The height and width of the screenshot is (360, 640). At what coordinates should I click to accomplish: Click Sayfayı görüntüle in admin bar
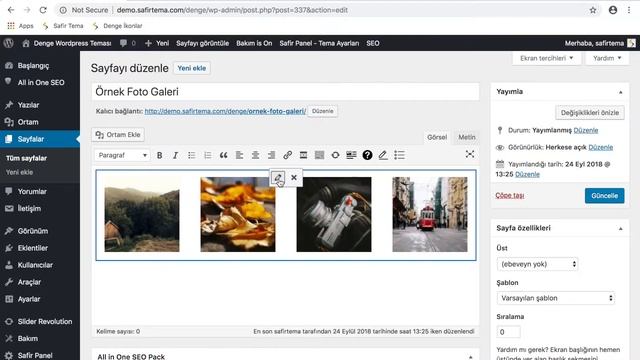202,43
